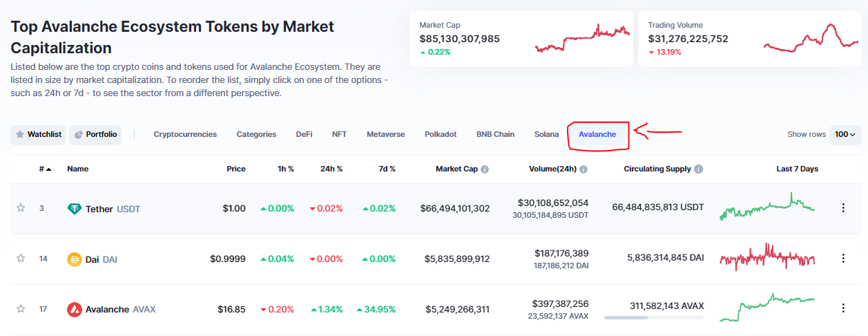Open the Watchlist button

pyautogui.click(x=39, y=135)
